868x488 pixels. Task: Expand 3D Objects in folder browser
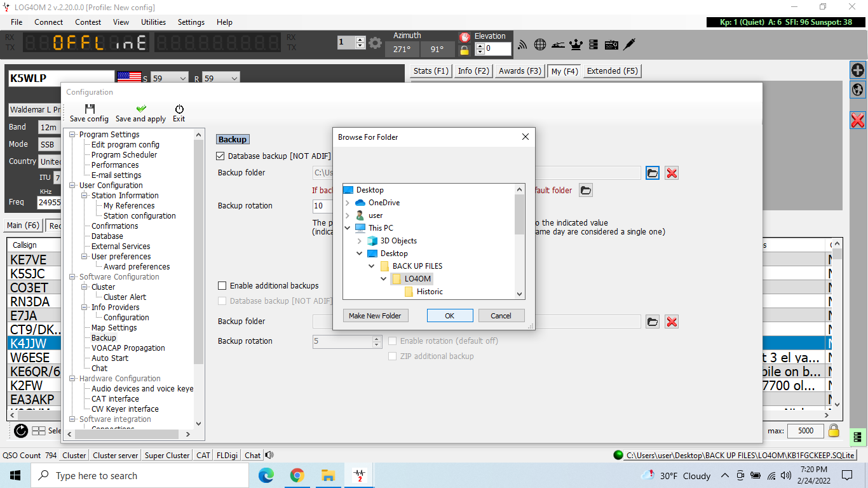pos(360,241)
